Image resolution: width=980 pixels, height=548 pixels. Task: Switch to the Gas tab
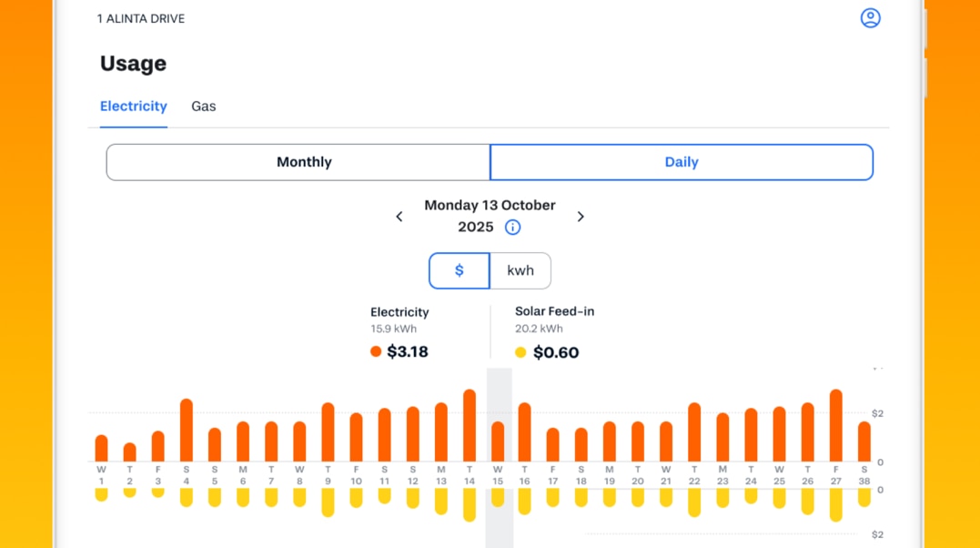coord(204,107)
